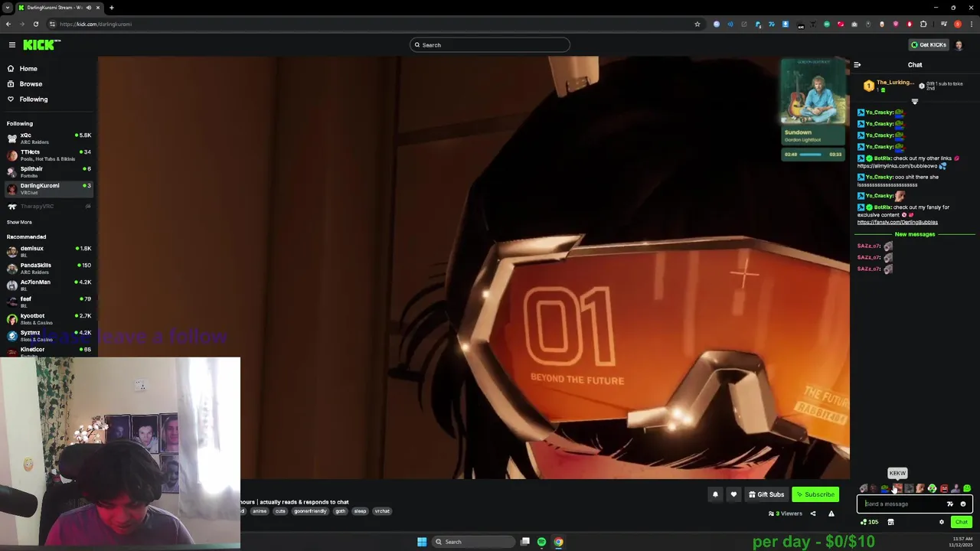The height and width of the screenshot is (551, 980).
Task: Share the stream via share icon
Action: [x=813, y=514]
